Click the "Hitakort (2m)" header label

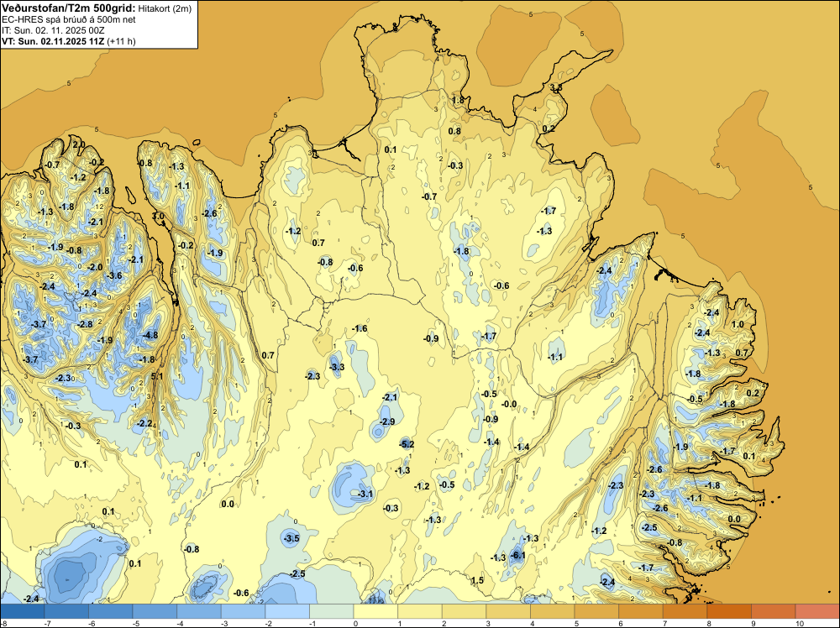click(165, 8)
